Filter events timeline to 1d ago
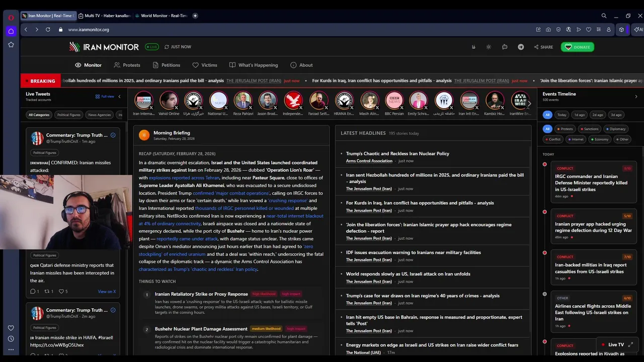Image resolution: width=644 pixels, height=362 pixels. (x=580, y=115)
